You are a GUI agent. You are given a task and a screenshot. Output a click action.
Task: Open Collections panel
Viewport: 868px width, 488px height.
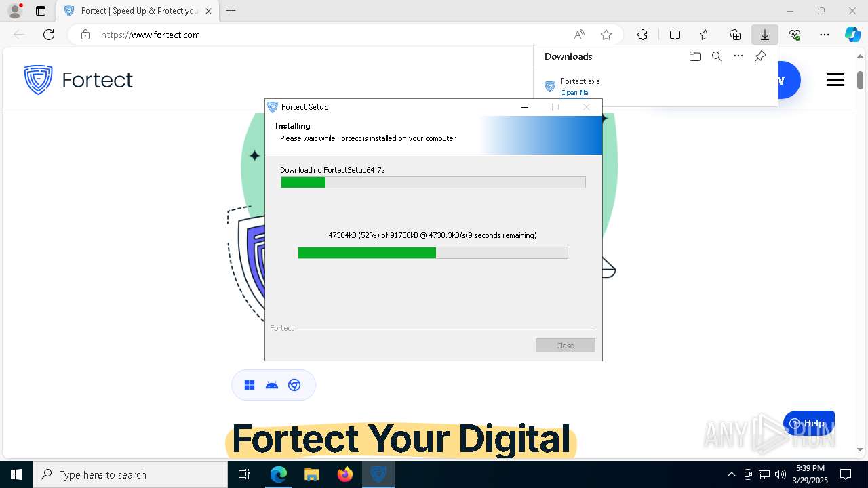[735, 35]
